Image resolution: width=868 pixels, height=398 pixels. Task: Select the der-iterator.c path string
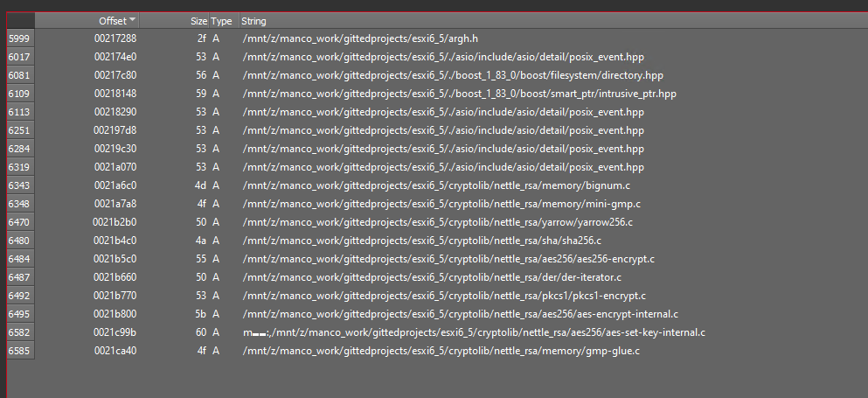[432, 277]
